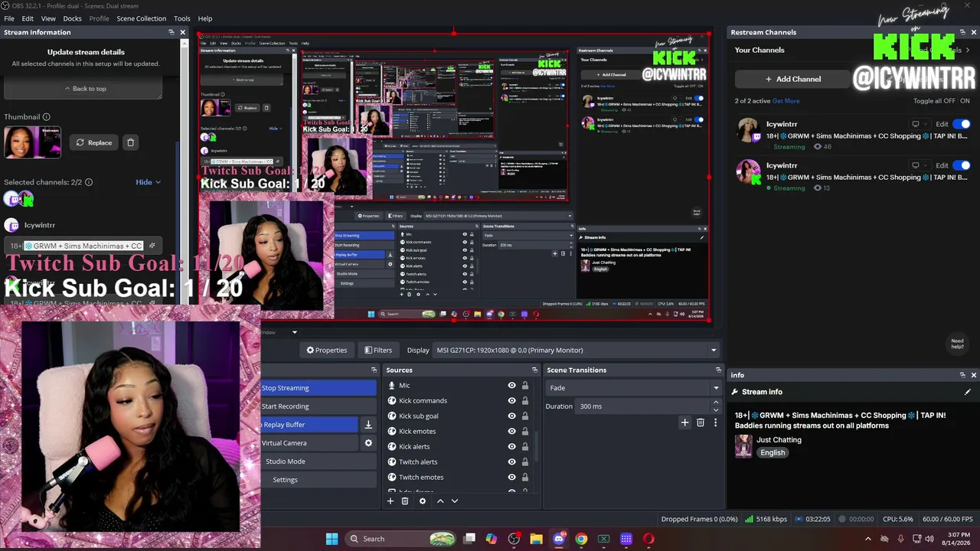Hide the Mic source
Viewport: 980px width, 551px height.
tap(511, 386)
